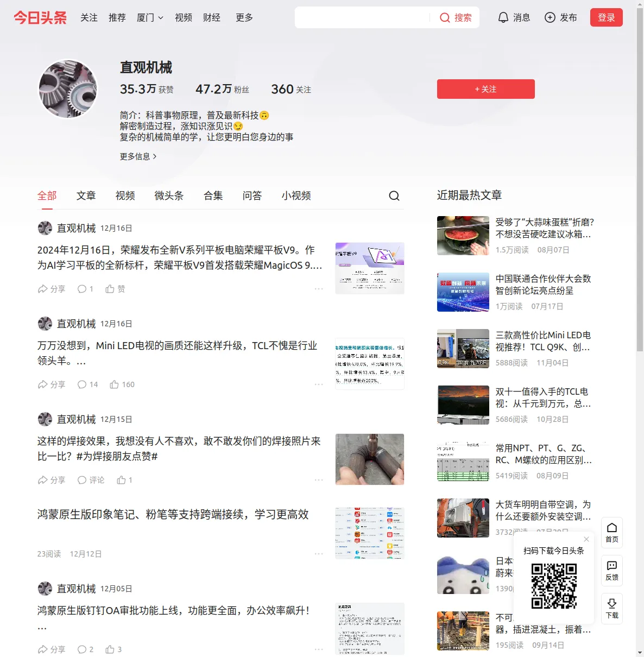Share the 荣耀平板V9 post

pos(51,289)
